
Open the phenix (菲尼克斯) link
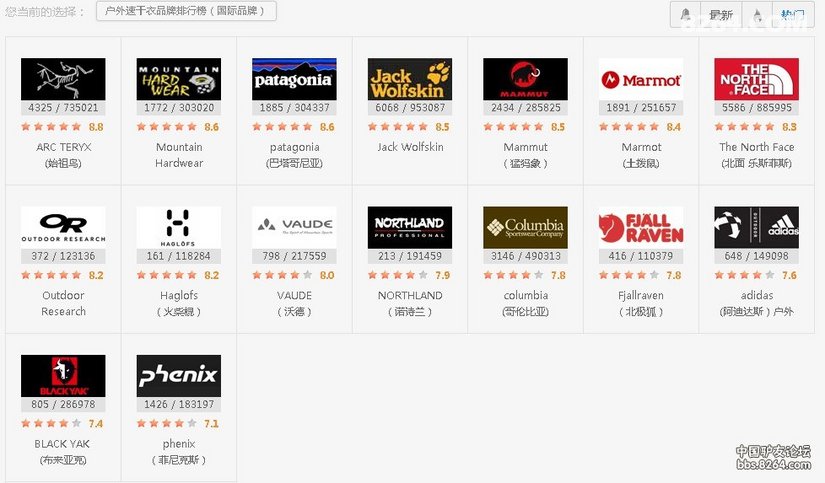point(179,451)
